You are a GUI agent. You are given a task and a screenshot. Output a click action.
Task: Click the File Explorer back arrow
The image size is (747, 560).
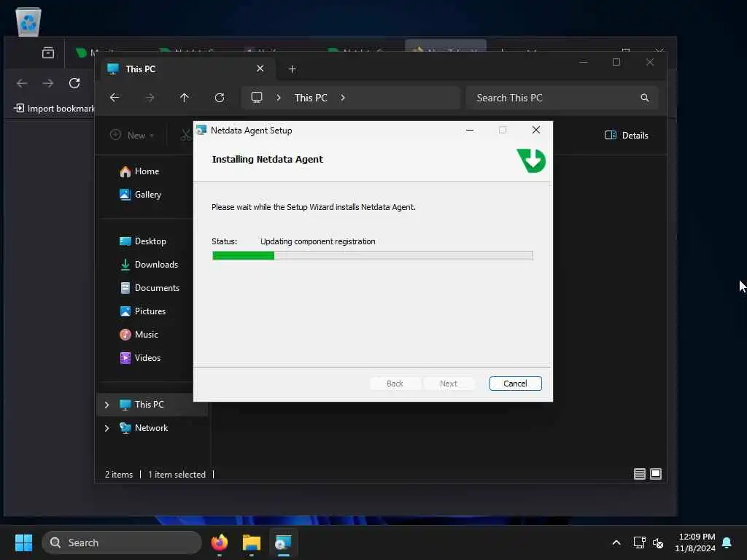(115, 98)
